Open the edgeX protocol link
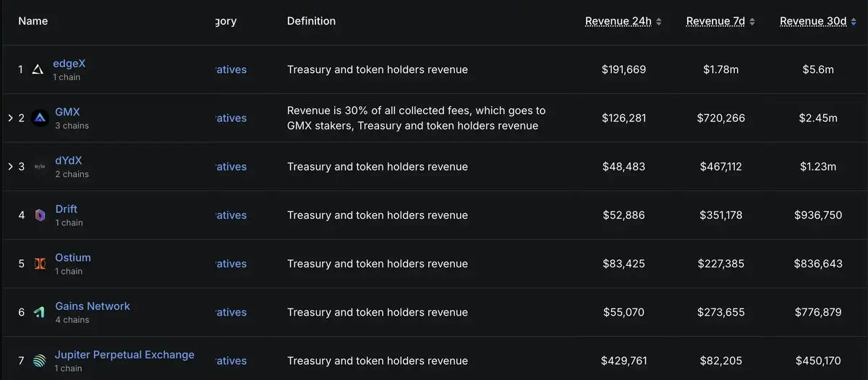868x380 pixels. click(x=69, y=64)
